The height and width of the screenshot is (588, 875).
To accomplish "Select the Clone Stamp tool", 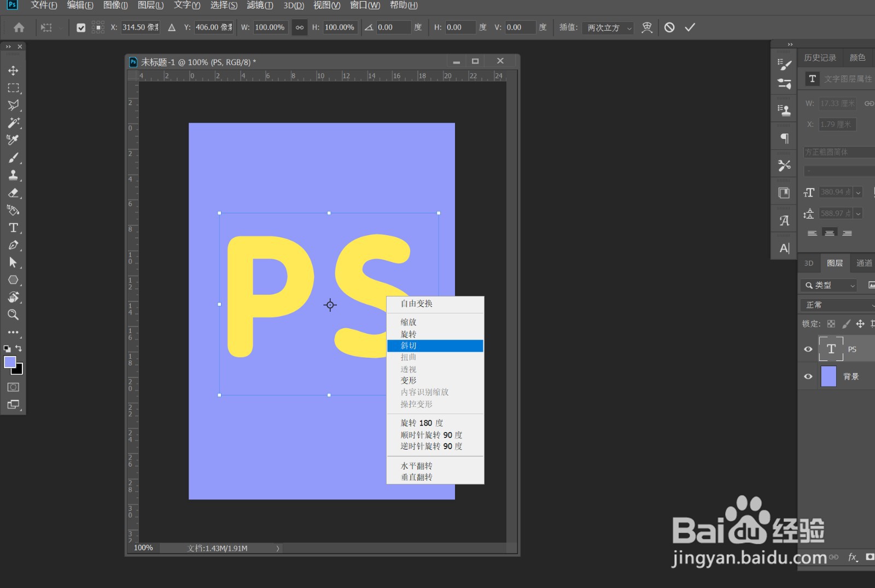I will pos(13,175).
